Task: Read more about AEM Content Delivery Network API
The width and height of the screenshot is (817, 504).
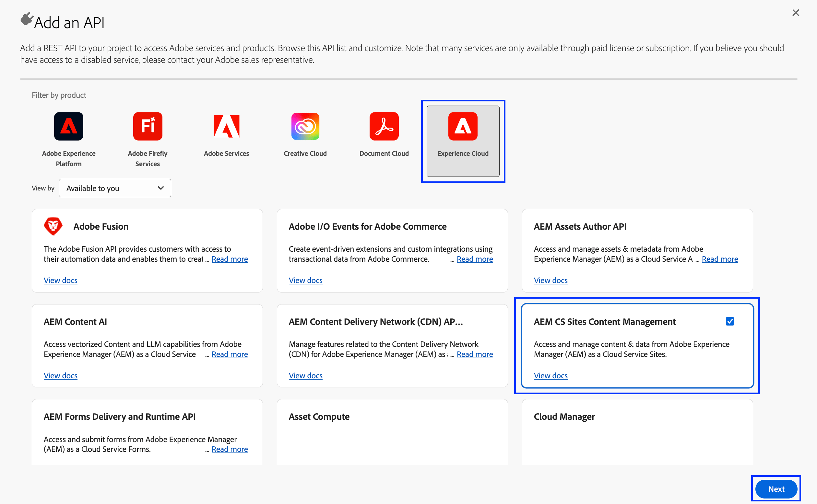Action: click(x=475, y=354)
